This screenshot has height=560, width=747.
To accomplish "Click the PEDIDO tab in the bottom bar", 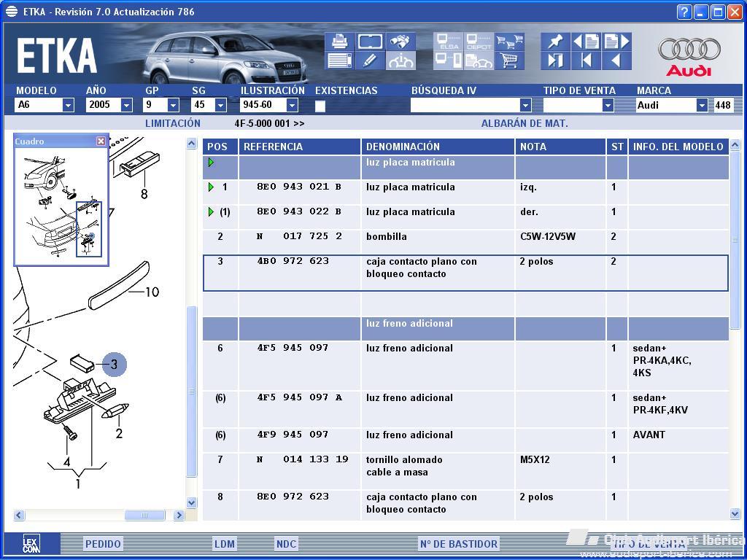I will pyautogui.click(x=103, y=544).
